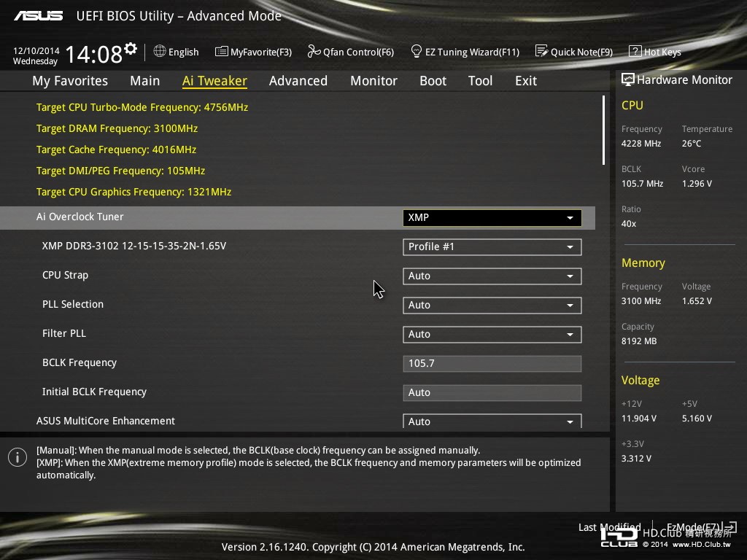Click the EZ Tuning Wizard bulb icon
This screenshot has width=747, height=560.
(x=416, y=51)
